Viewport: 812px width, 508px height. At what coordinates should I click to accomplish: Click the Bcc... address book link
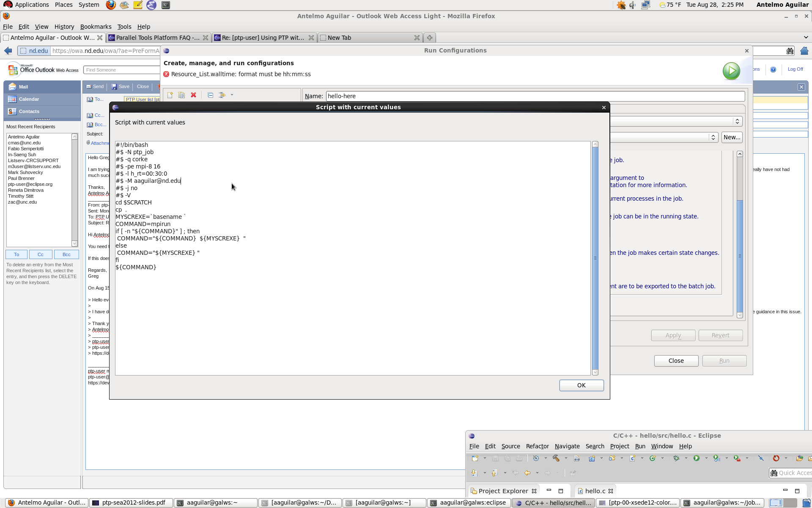click(x=97, y=124)
